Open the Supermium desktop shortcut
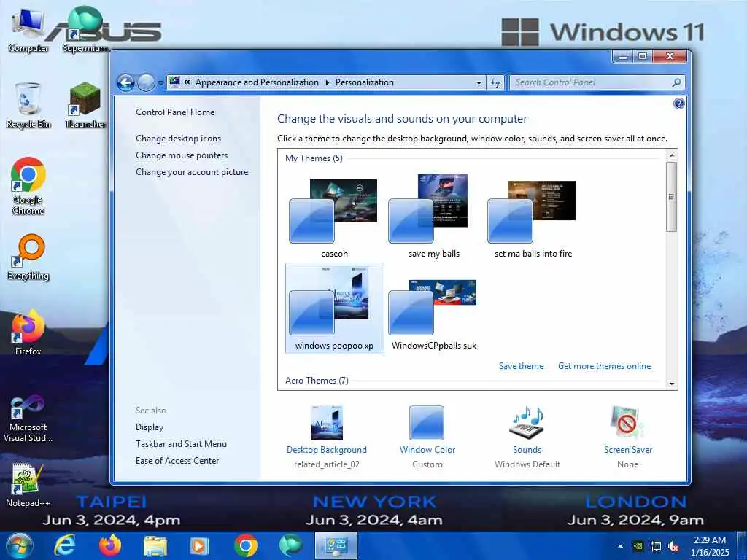The width and height of the screenshot is (747, 560). click(x=85, y=31)
